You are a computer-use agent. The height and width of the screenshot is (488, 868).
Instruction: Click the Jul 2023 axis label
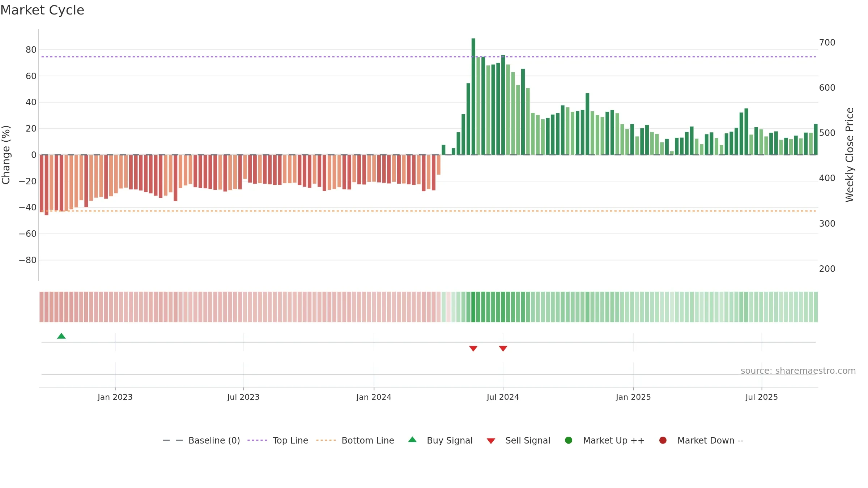243,397
